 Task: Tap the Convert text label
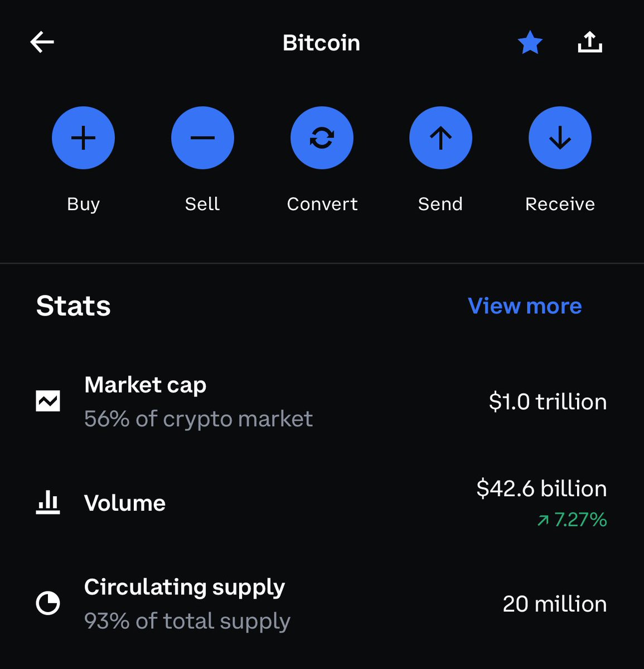(x=322, y=204)
